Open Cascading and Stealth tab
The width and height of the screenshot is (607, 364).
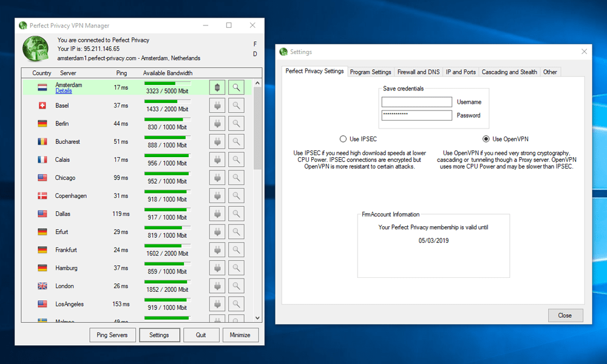click(509, 72)
